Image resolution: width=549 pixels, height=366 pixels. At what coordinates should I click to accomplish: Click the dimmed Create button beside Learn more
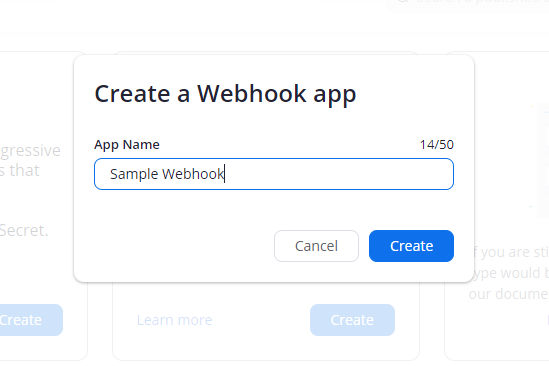[352, 320]
